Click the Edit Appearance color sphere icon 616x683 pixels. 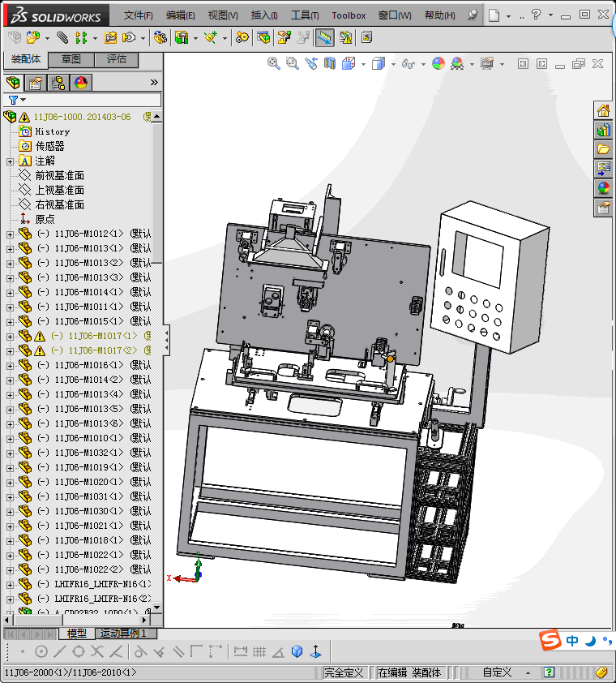(x=438, y=63)
